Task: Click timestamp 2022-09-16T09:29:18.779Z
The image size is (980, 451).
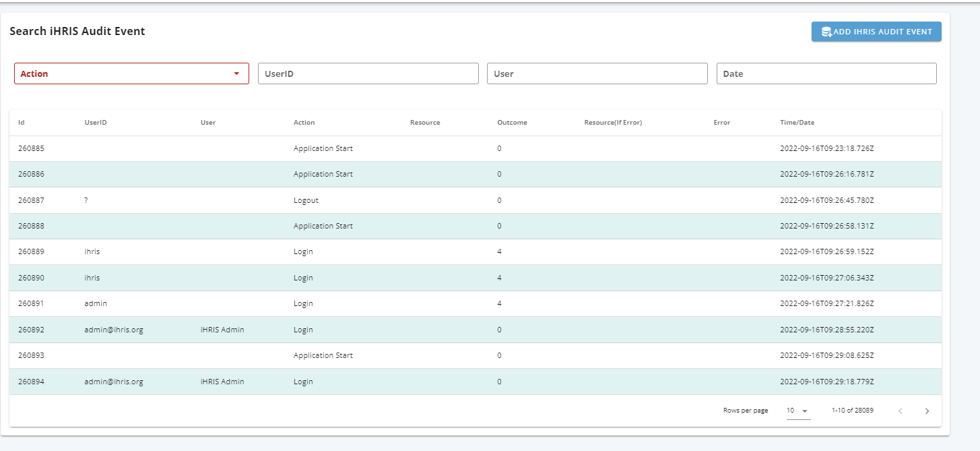Action: pyautogui.click(x=826, y=382)
